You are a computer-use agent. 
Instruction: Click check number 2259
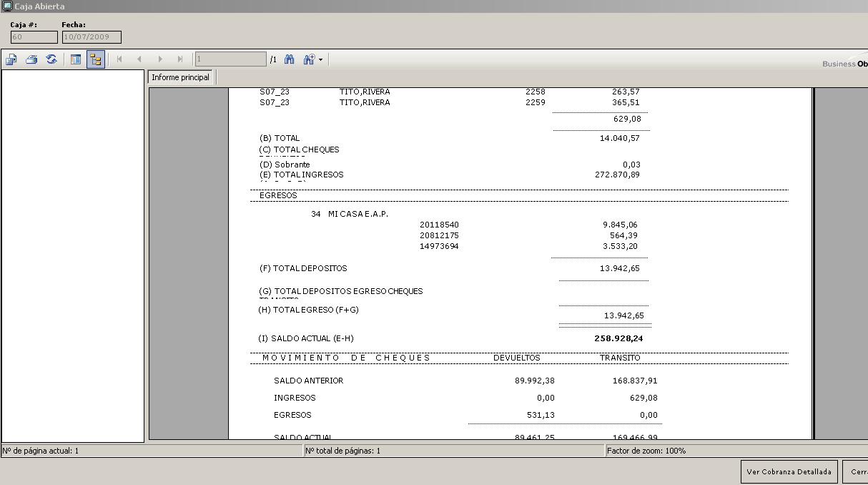click(x=535, y=102)
